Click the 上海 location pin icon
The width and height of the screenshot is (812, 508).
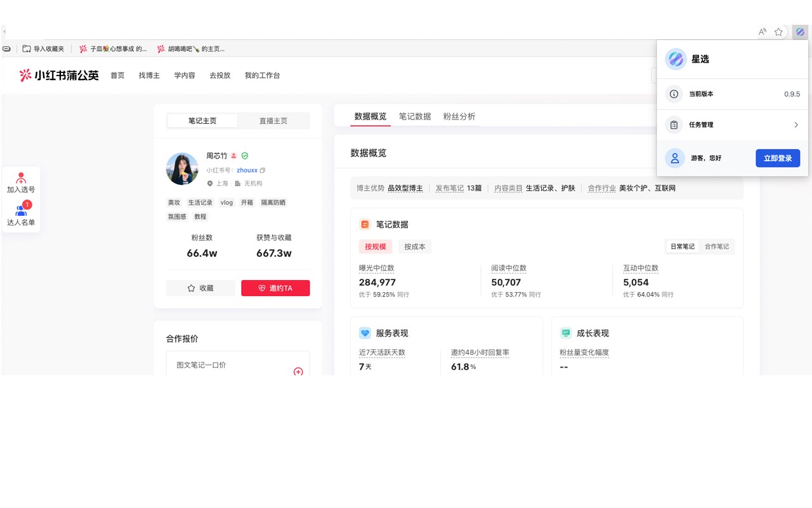(x=210, y=184)
